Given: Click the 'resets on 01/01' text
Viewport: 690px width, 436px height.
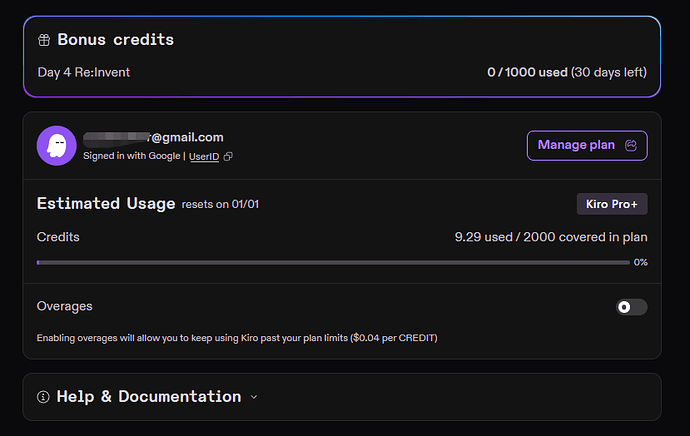Looking at the screenshot, I should point(220,205).
